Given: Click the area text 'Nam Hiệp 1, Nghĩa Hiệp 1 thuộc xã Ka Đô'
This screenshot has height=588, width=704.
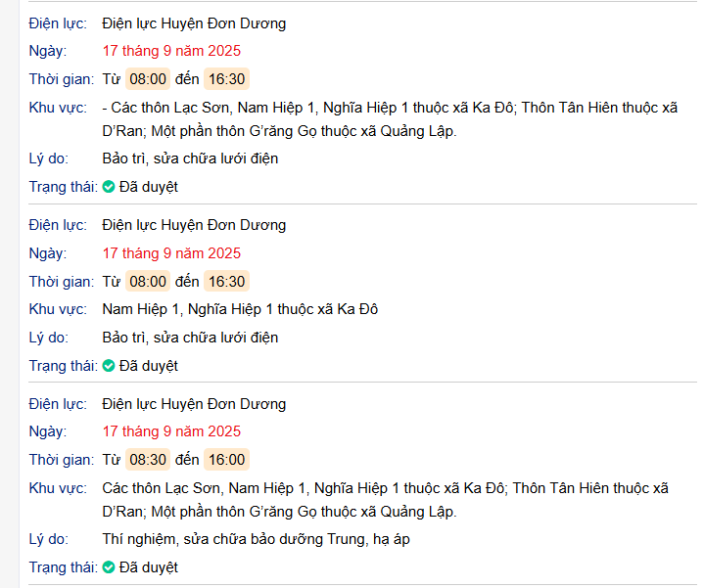Looking at the screenshot, I should (240, 310).
